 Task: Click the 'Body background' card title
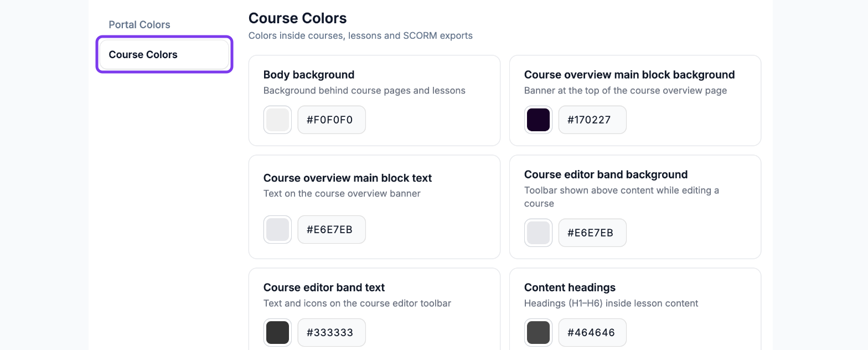click(309, 75)
